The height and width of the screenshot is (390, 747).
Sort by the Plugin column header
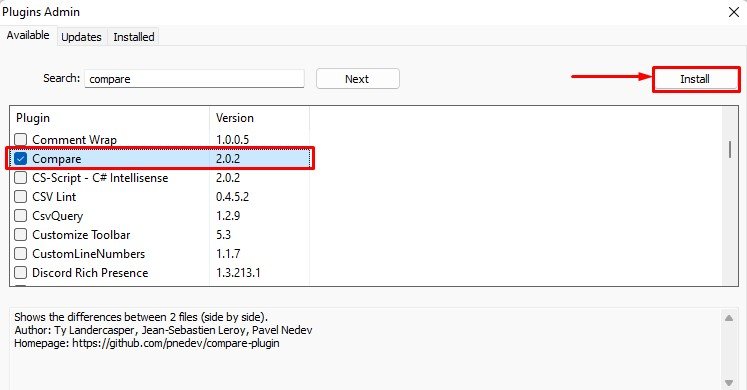point(110,118)
